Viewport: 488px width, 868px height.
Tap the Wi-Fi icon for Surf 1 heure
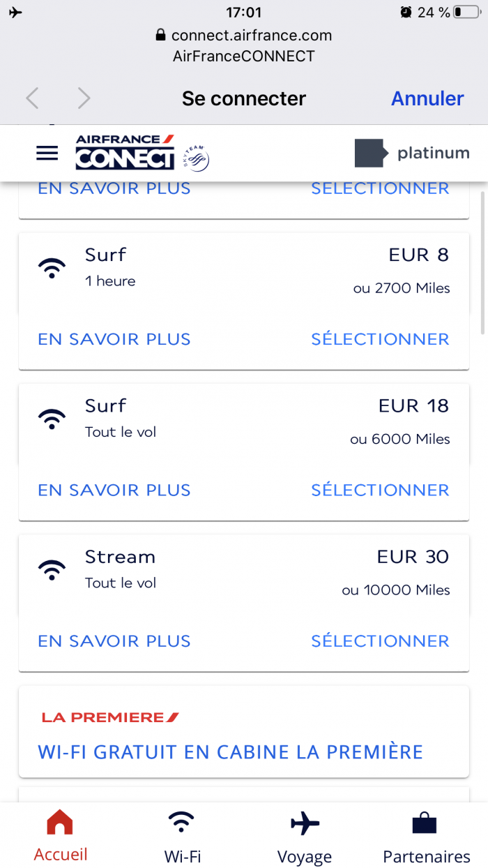[52, 267]
